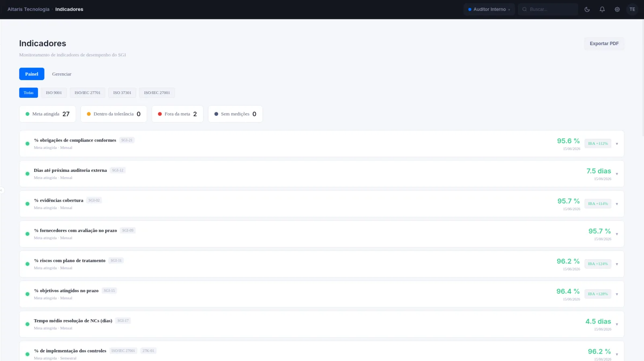Focus the Buscar search field
644x361 pixels.
tap(548, 9)
